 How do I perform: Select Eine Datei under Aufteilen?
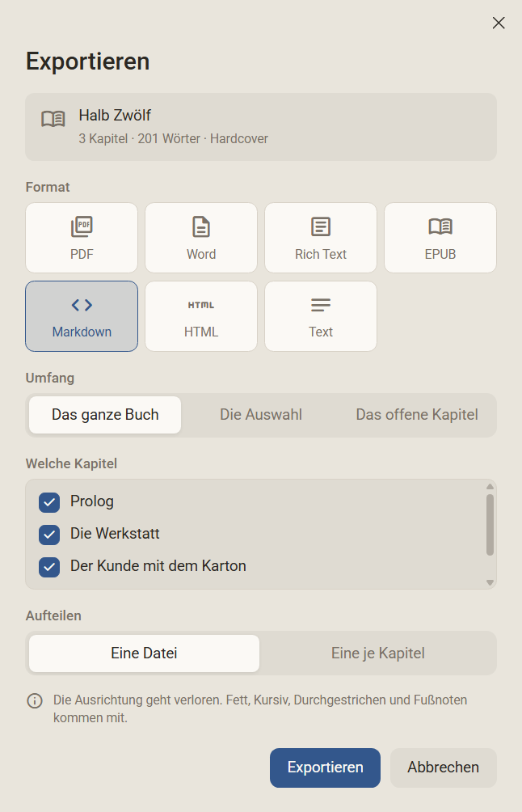point(144,653)
